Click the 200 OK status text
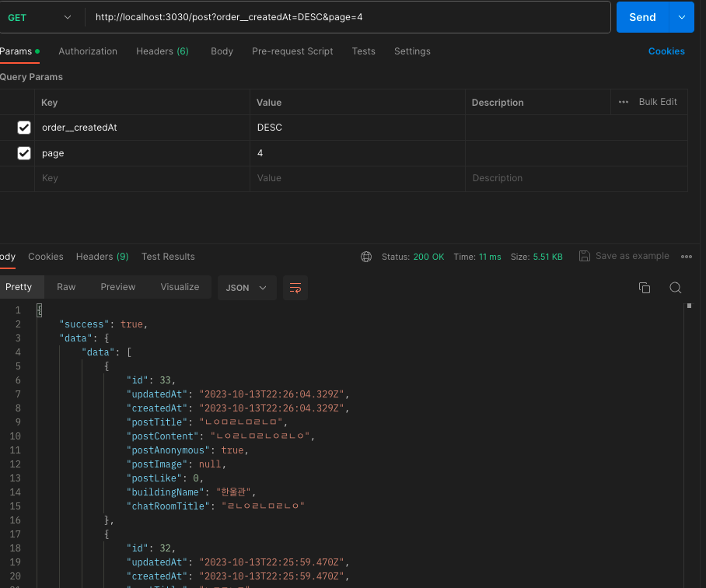Viewport: 706px width, 588px height. (428, 257)
